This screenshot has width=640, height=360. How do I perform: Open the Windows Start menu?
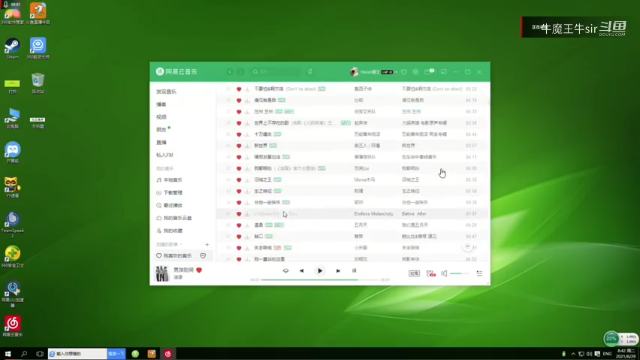point(8,354)
